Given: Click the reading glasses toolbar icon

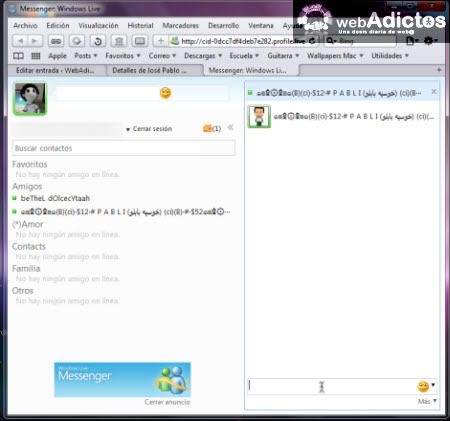Looking at the screenshot, I should pos(56,41).
